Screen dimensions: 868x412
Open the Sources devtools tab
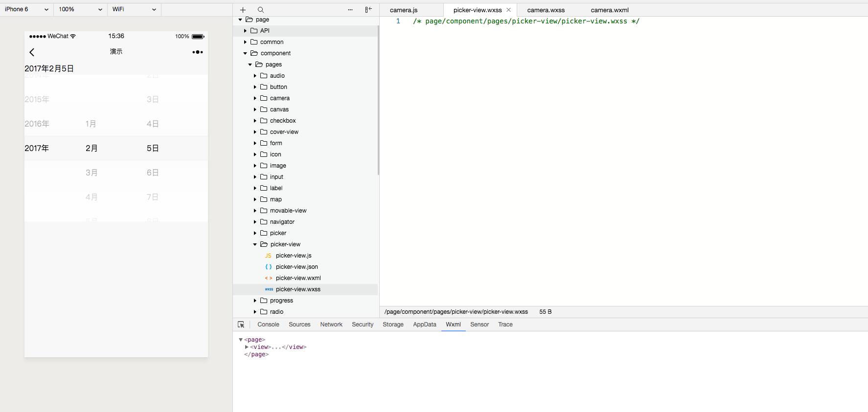[299, 325]
